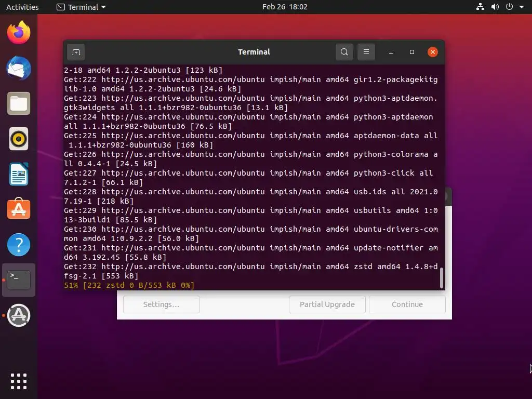
Task: Click the network status icon
Action: click(480, 7)
